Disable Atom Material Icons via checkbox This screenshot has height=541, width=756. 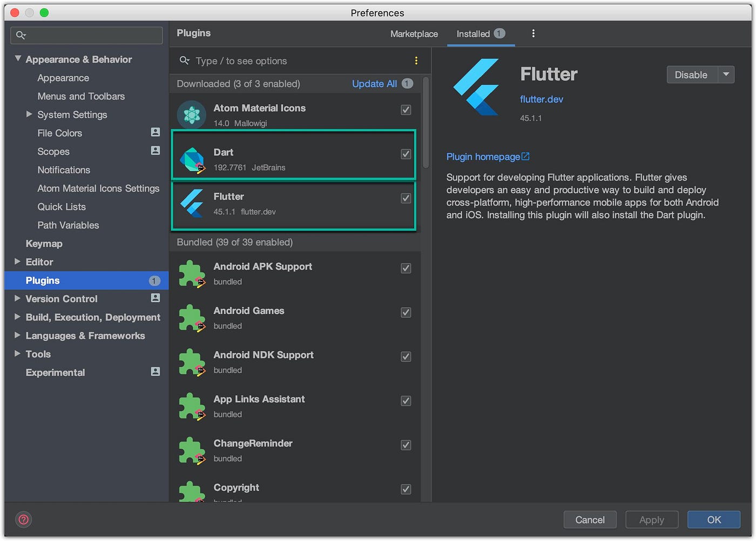pos(406,110)
